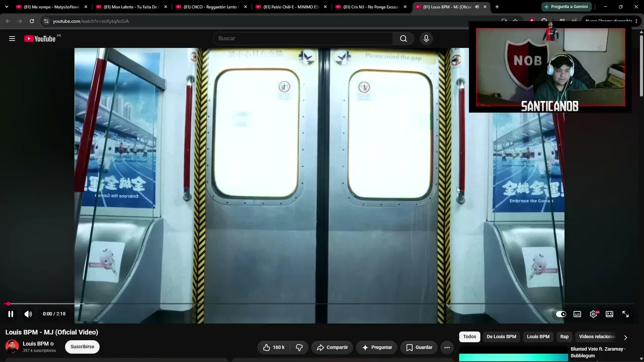Click the 0:00 / 2:18 time display
Screen dimensions: 644x362
54,314
